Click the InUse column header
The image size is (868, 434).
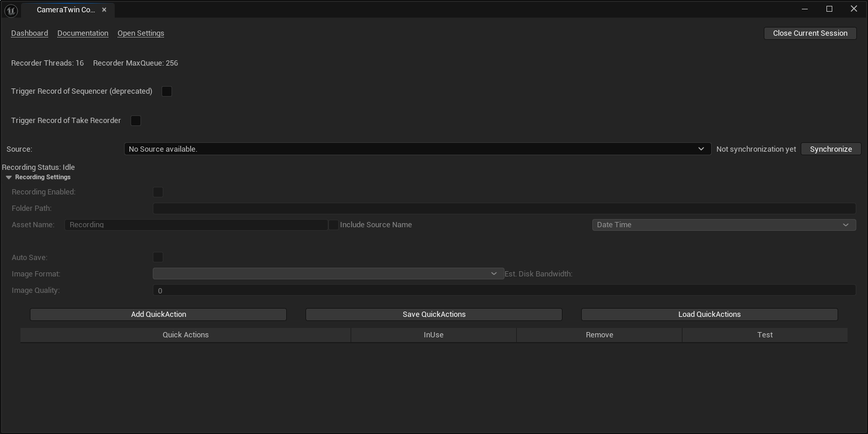tap(433, 335)
